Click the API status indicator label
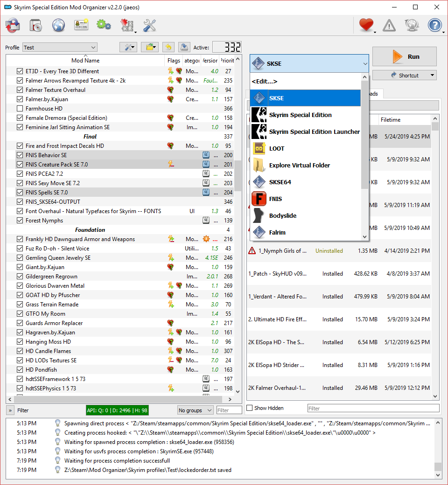The height and width of the screenshot is (485, 448). 117,410
